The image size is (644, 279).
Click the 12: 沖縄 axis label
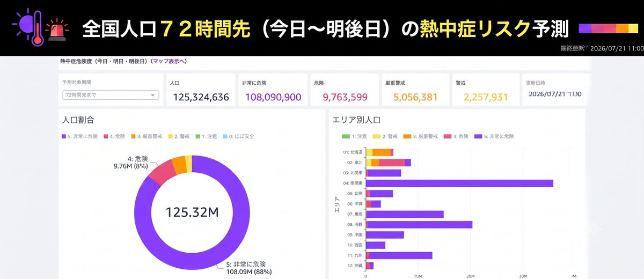354,266
